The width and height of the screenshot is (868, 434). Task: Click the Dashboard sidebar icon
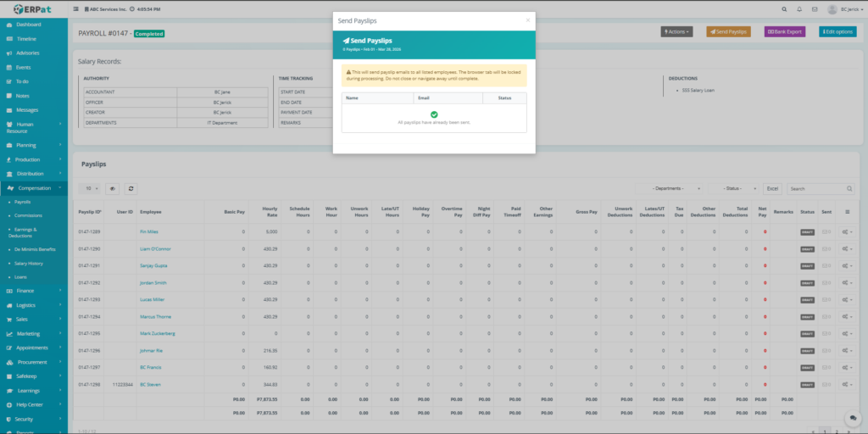[x=10, y=25]
